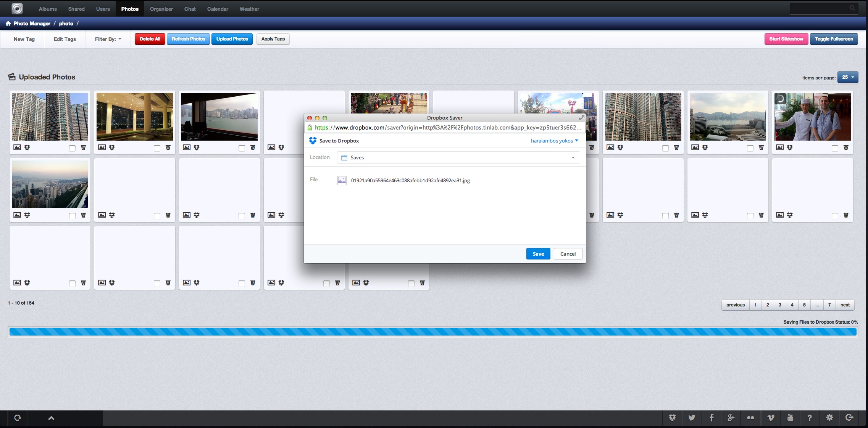
Task: Open the Saves location dropdown
Action: click(458, 157)
